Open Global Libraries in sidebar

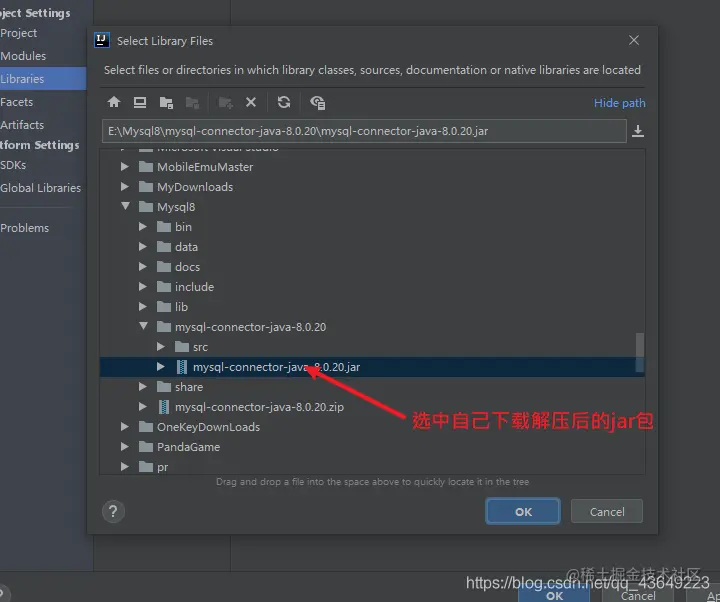tap(40, 188)
